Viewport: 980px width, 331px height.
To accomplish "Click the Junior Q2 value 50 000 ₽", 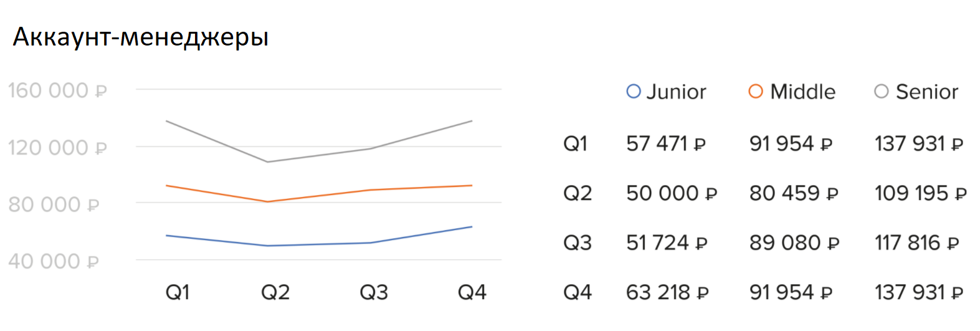I will click(x=671, y=193).
